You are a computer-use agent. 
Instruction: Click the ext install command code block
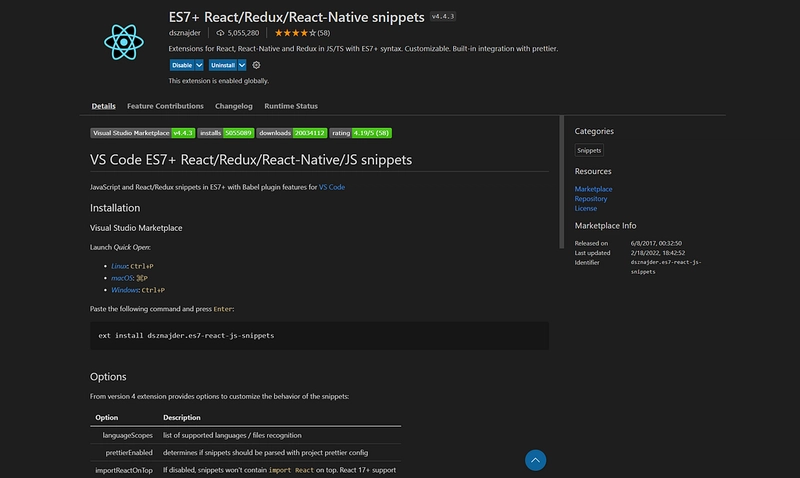click(319, 336)
